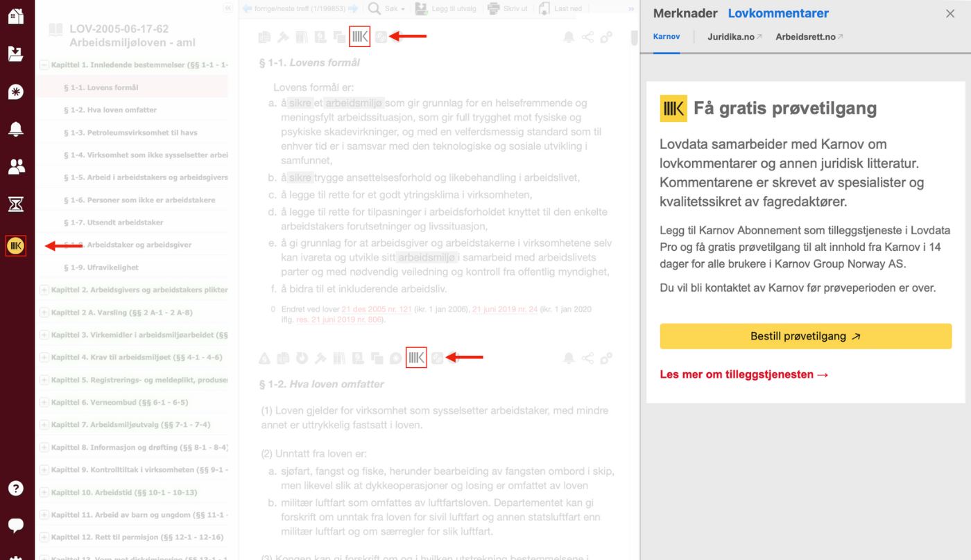Open the Arbeidsrett.no tab
Image resolution: width=971 pixels, height=560 pixels.
(809, 37)
